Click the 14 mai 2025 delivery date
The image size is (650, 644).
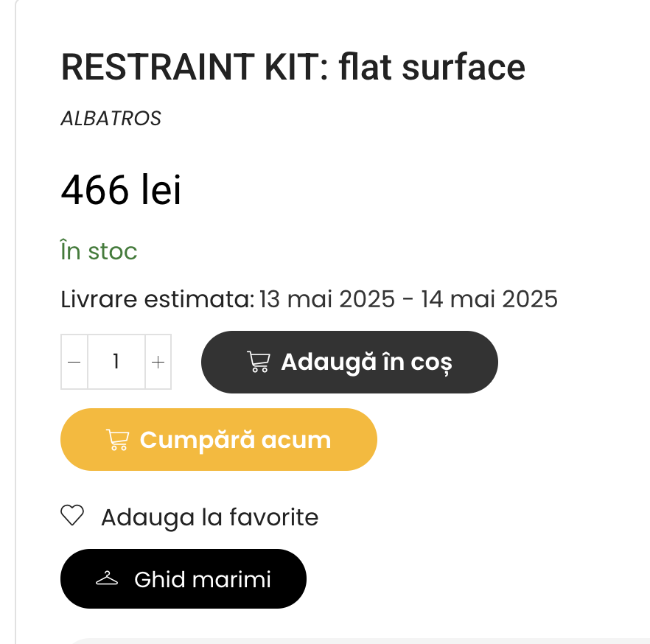point(489,299)
